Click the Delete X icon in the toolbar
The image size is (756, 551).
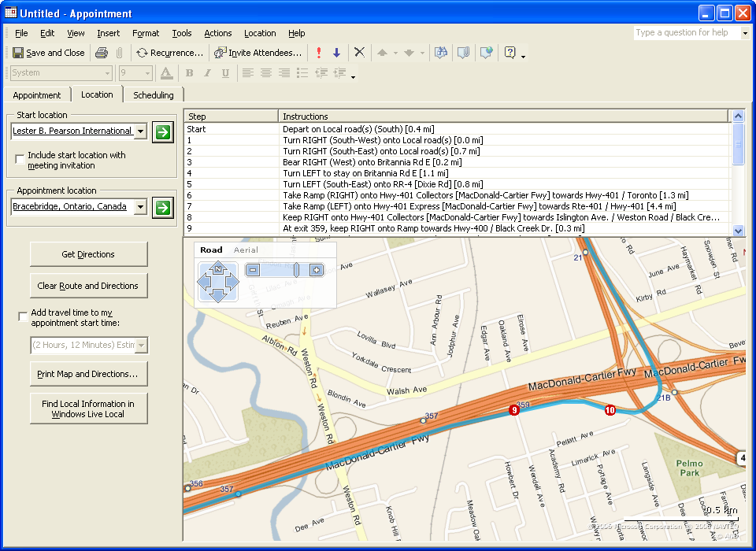pos(359,53)
